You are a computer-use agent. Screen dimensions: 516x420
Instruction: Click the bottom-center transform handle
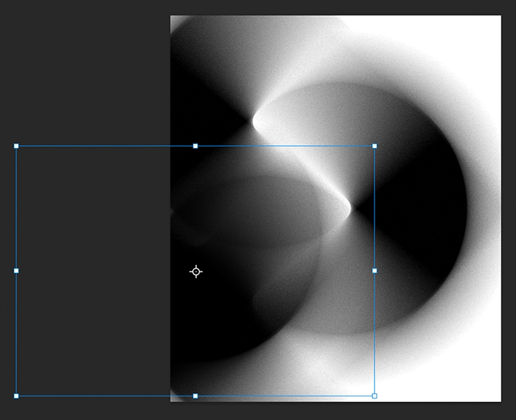pos(195,396)
